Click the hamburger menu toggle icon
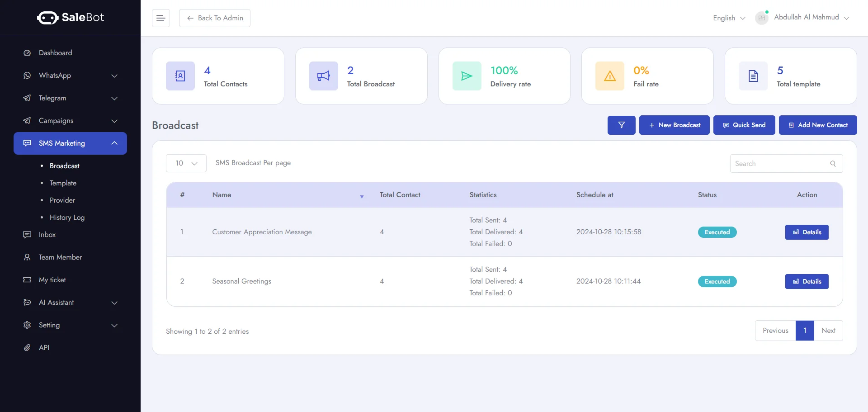868x412 pixels. tap(160, 18)
